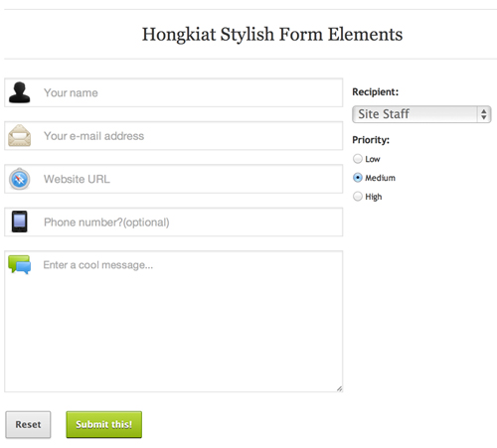The image size is (497, 448).
Task: Click the Recipient select up-down arrows
Action: (484, 114)
